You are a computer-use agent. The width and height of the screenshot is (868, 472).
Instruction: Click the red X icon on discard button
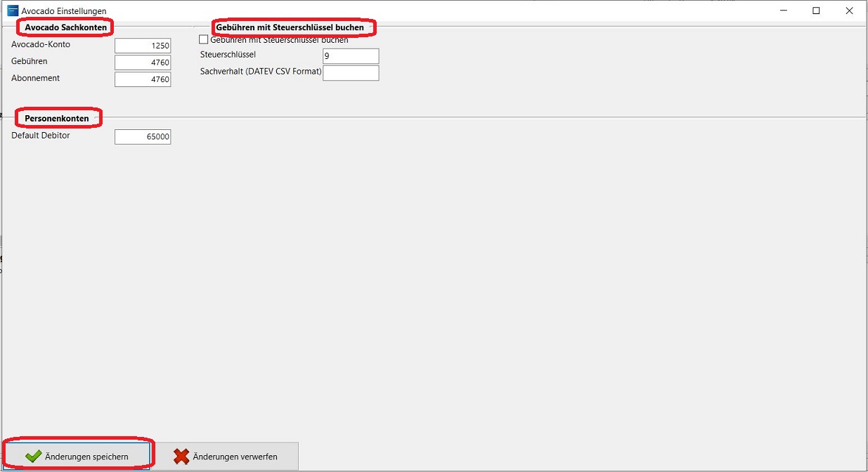point(181,457)
